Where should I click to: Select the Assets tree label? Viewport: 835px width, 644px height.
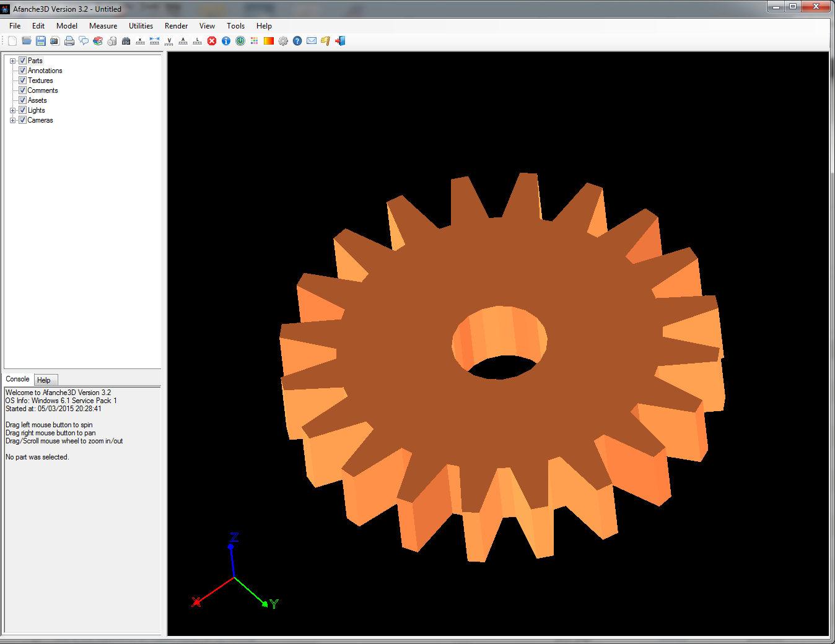click(x=37, y=100)
